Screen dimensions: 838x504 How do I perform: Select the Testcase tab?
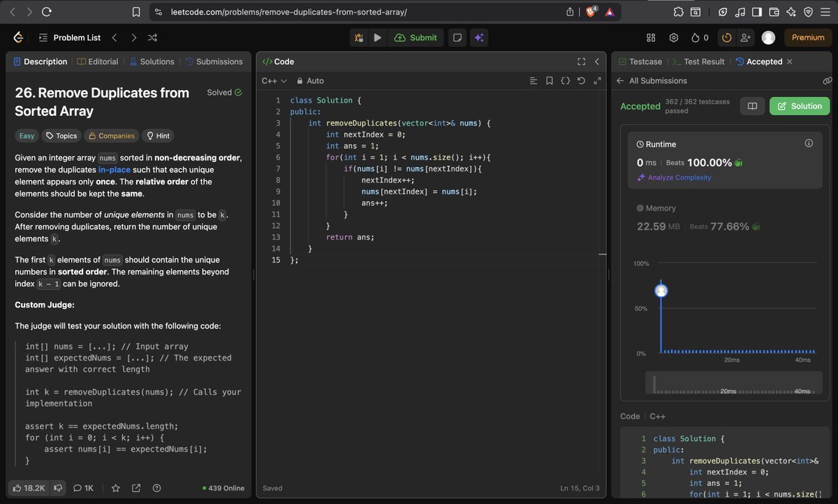[x=640, y=61]
